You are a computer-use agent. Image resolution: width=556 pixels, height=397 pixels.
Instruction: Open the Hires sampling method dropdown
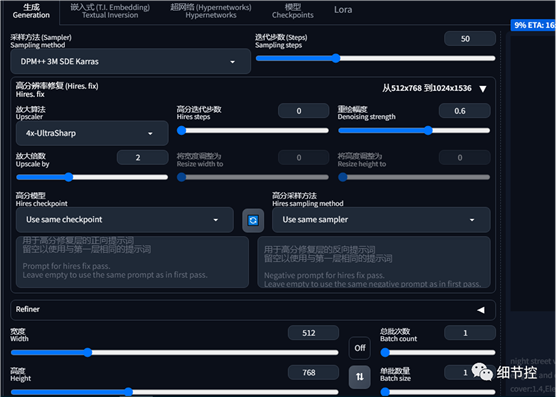[381, 220]
